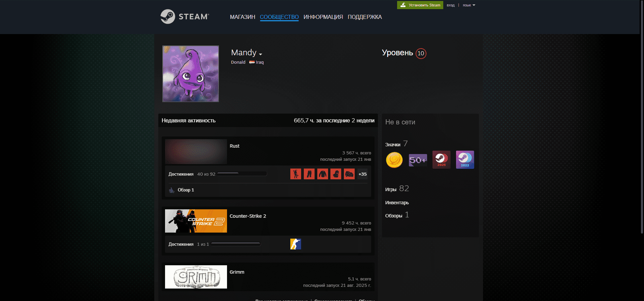Image resolution: width=644 pixels, height=301 pixels.
Task: Open the Rust game thumbnail
Action: pos(196,152)
